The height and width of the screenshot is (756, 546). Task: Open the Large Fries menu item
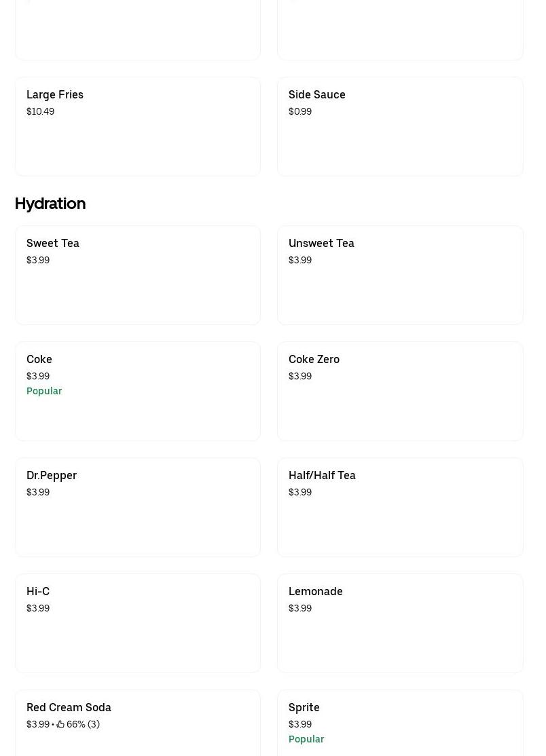point(138,127)
